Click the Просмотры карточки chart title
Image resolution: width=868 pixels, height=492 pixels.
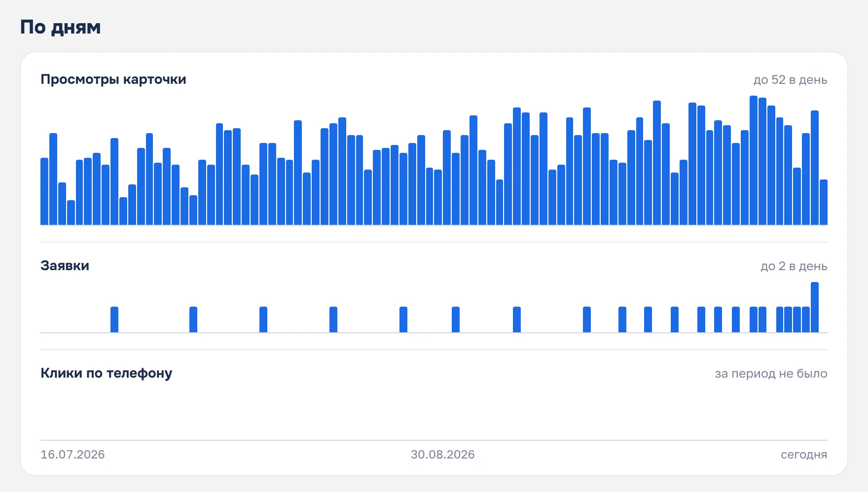(113, 79)
